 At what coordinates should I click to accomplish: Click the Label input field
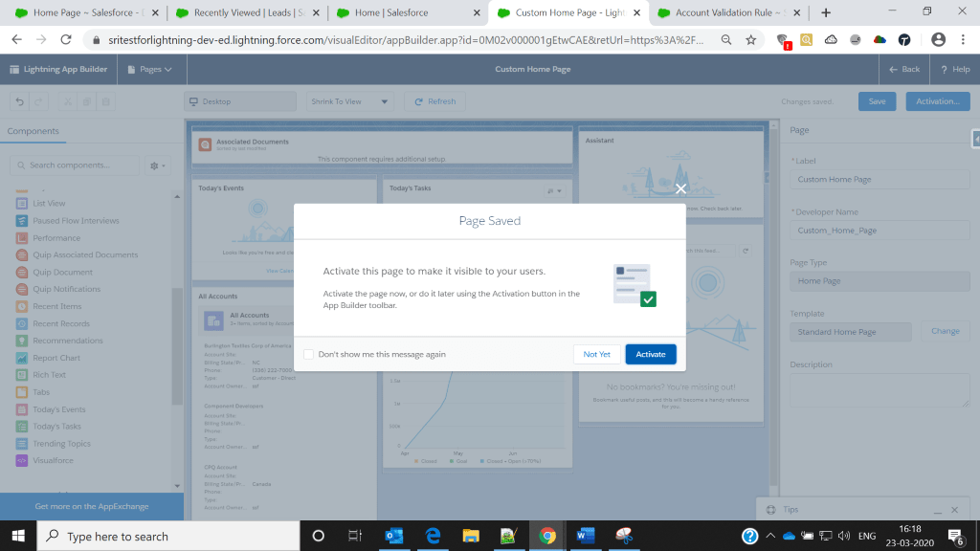tap(880, 180)
